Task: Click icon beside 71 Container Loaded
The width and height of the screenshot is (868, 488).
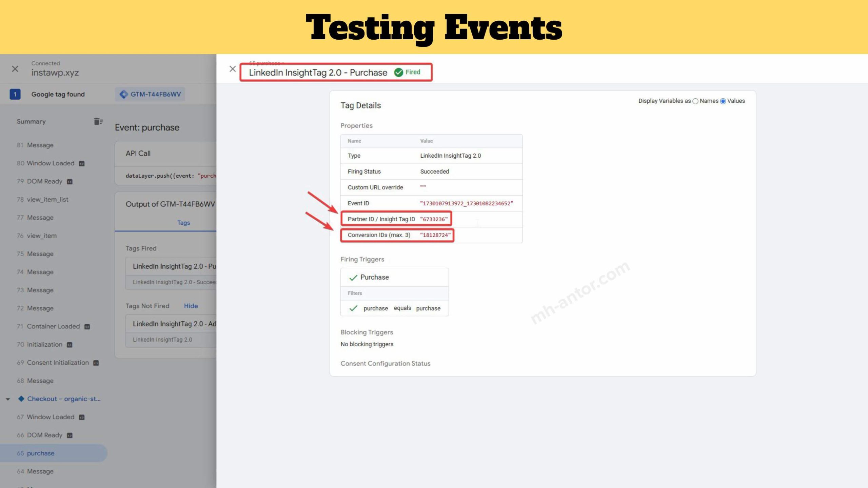Action: [x=87, y=327]
